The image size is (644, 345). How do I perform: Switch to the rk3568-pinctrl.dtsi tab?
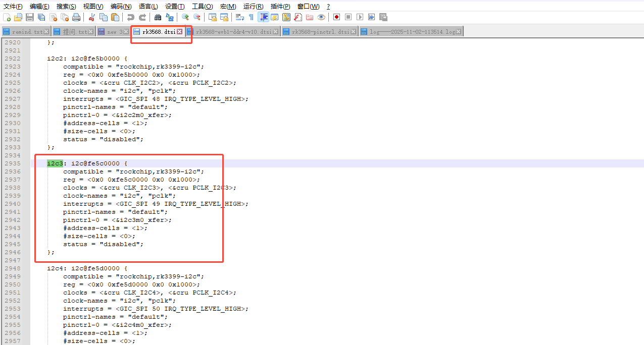[319, 32]
